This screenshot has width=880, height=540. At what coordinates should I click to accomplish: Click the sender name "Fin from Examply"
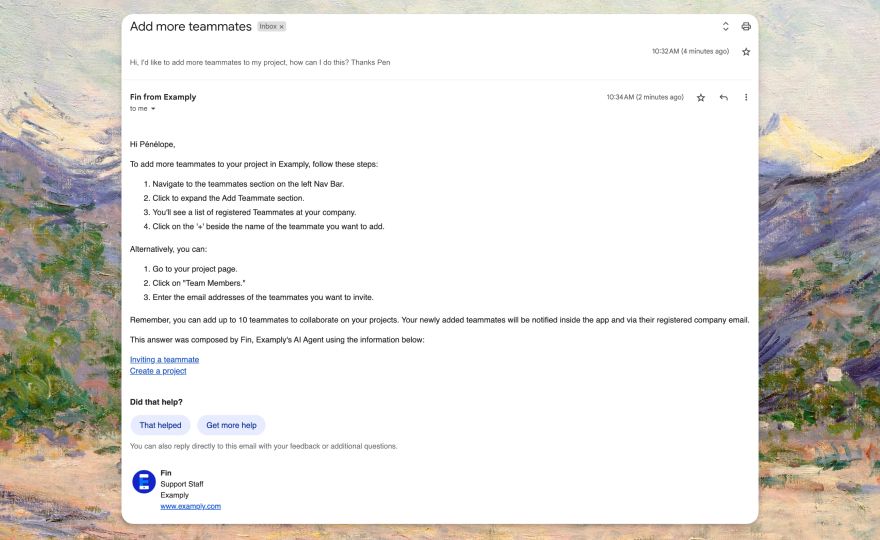[163, 97]
